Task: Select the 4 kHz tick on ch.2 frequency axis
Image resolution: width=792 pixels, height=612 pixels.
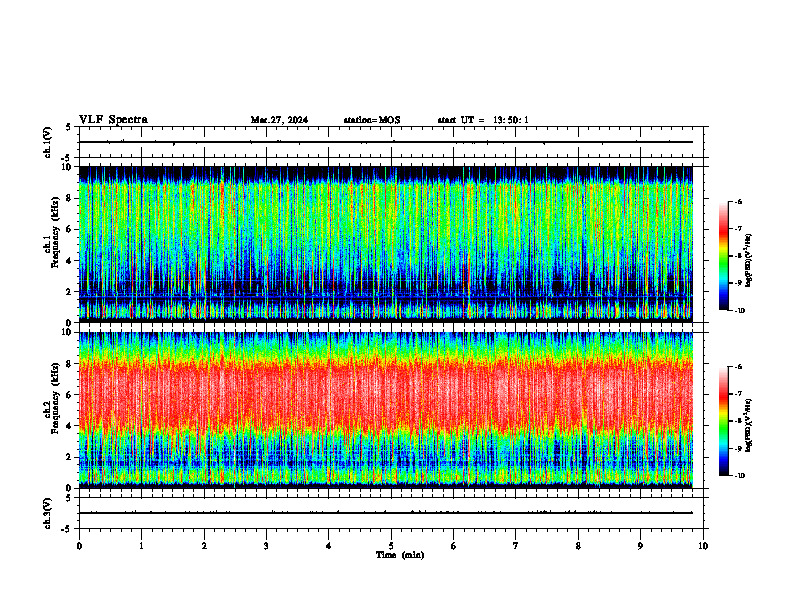Action: (x=69, y=426)
